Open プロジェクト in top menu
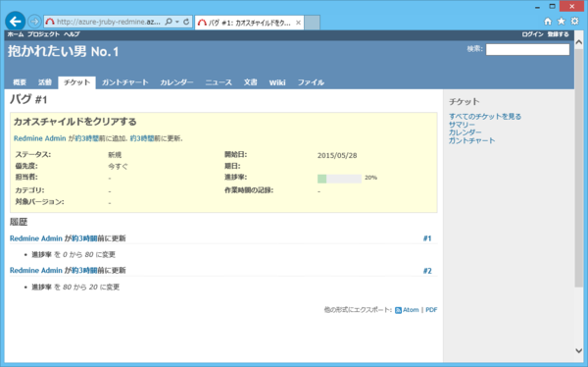 coord(43,34)
